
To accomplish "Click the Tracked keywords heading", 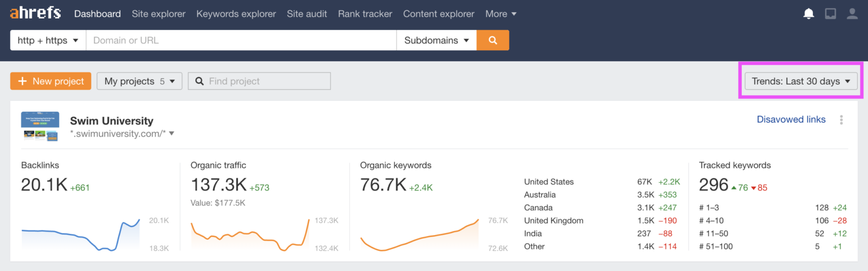I will click(x=735, y=165).
